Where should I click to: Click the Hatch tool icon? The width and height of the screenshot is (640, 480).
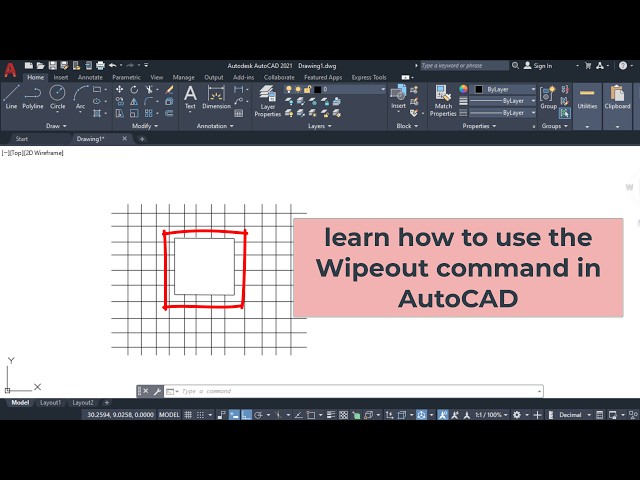pyautogui.click(x=97, y=113)
